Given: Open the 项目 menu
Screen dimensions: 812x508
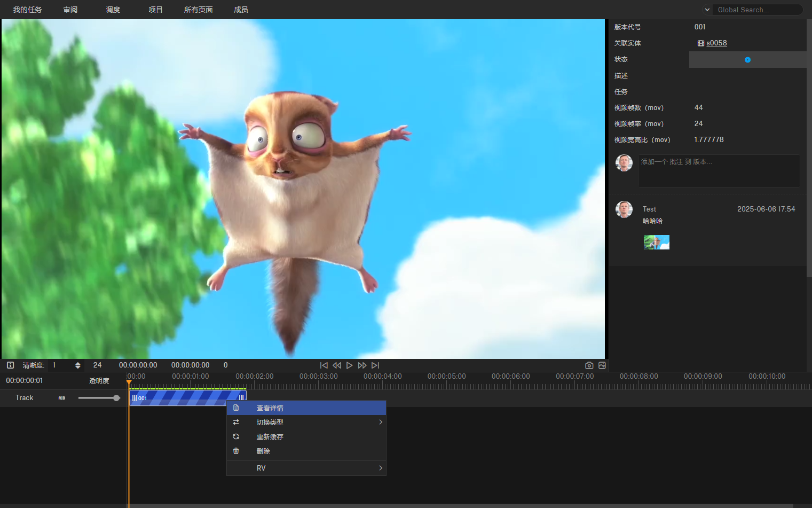Looking at the screenshot, I should (156, 10).
